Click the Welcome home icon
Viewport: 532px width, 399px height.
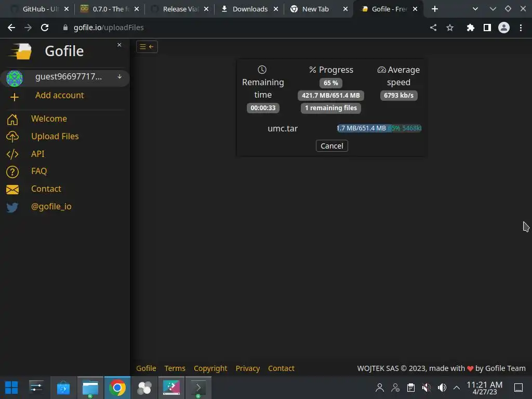tap(12, 119)
